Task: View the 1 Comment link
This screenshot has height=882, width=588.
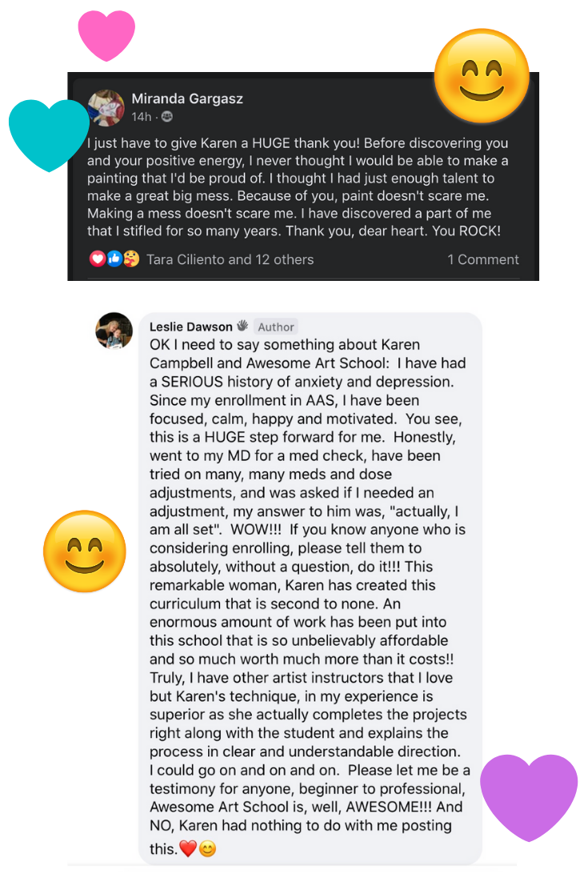Action: point(483,259)
